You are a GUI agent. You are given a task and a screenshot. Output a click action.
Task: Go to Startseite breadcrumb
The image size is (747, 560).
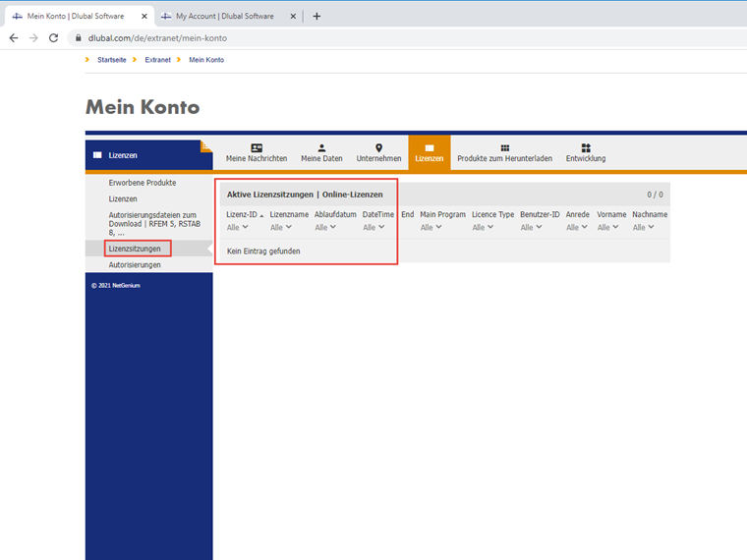pos(112,60)
